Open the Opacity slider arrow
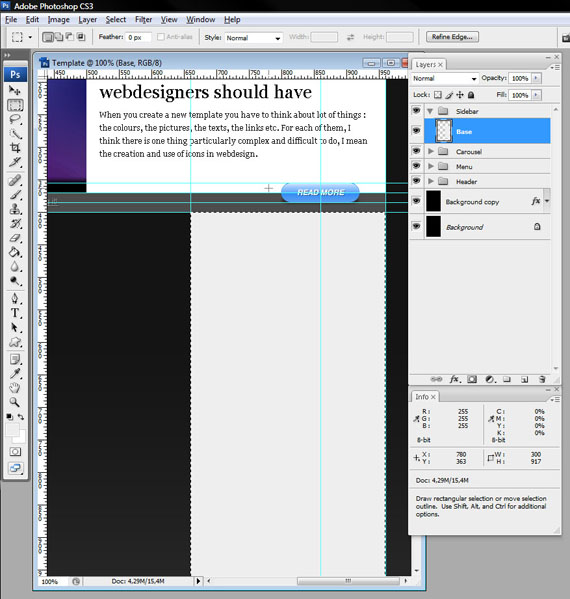 click(x=536, y=78)
